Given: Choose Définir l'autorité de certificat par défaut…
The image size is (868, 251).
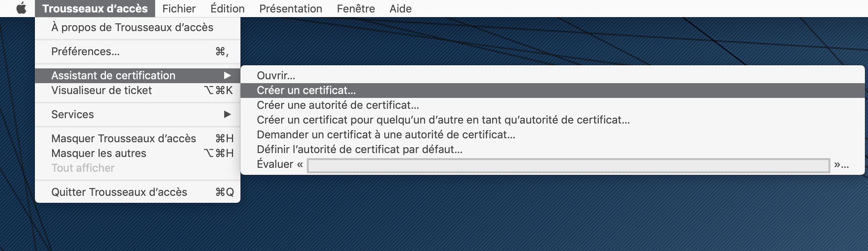Looking at the screenshot, I should (553, 149).
